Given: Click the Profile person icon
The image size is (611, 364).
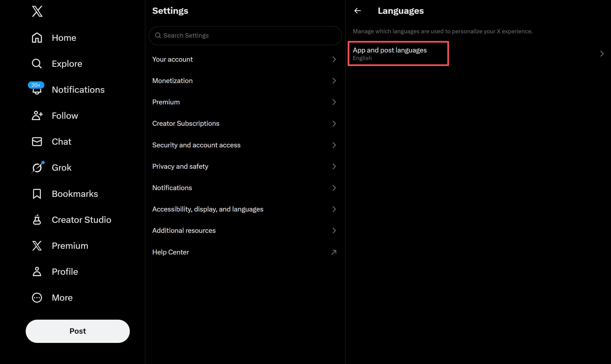Looking at the screenshot, I should 37,272.
